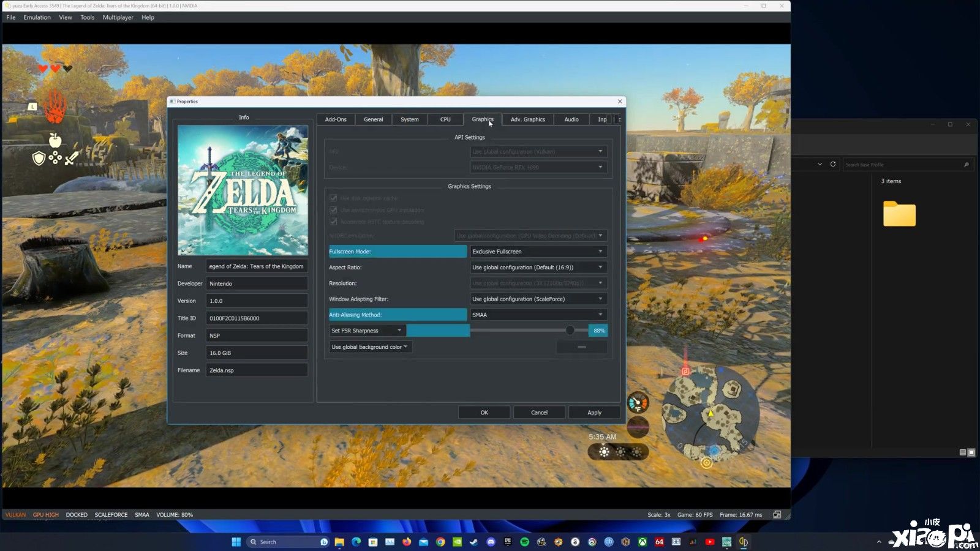Viewport: 980px width, 551px height.
Task: Open the API dropdown set to Vulkan
Action: [538, 151]
